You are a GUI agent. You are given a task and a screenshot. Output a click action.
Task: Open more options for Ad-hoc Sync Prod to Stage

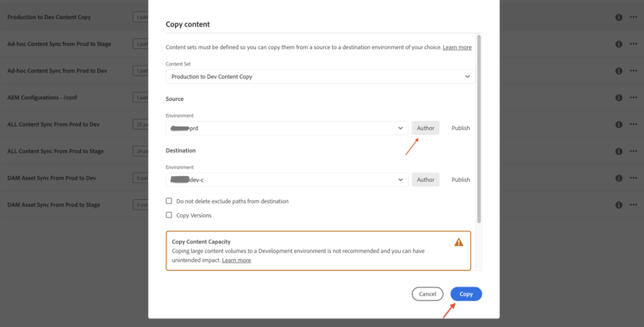click(633, 44)
